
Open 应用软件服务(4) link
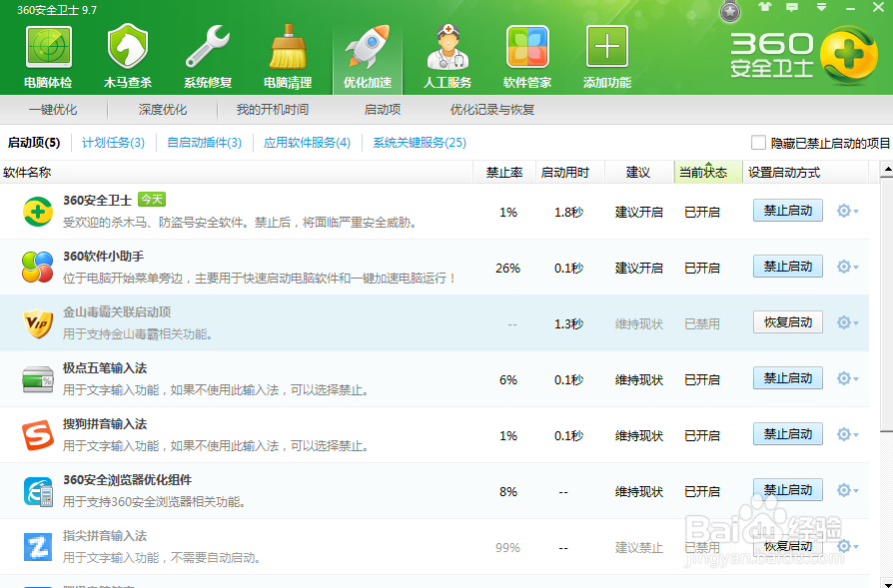[307, 143]
